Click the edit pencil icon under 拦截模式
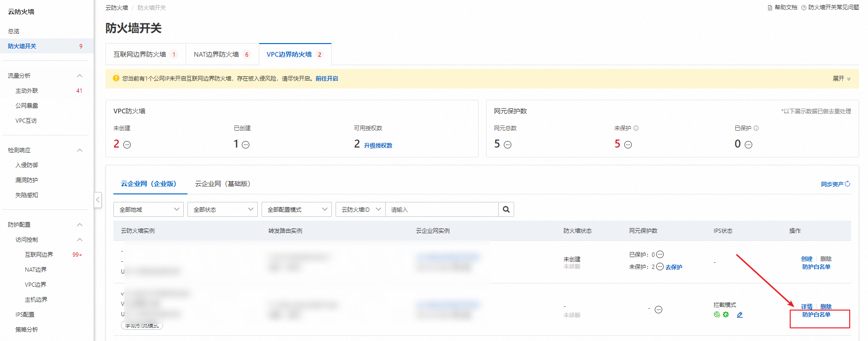Viewport: 868px width, 341px height. (x=740, y=315)
